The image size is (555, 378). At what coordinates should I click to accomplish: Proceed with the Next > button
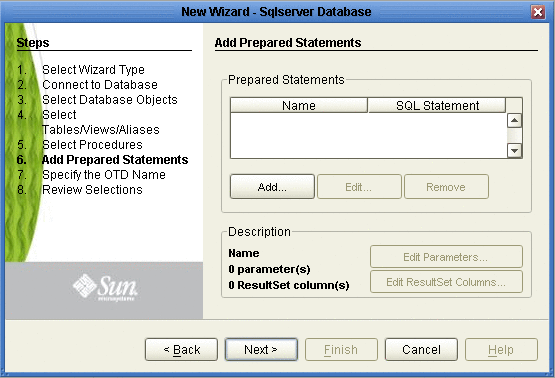point(261,349)
